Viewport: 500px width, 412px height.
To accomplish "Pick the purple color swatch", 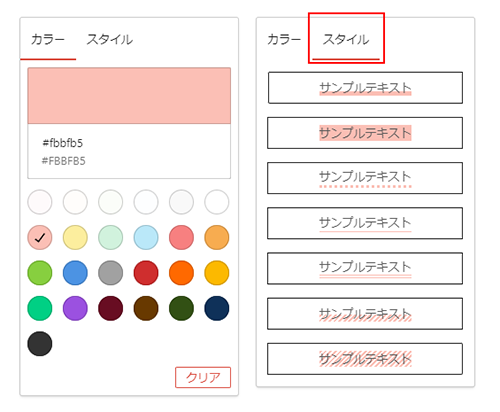I will pyautogui.click(x=75, y=308).
